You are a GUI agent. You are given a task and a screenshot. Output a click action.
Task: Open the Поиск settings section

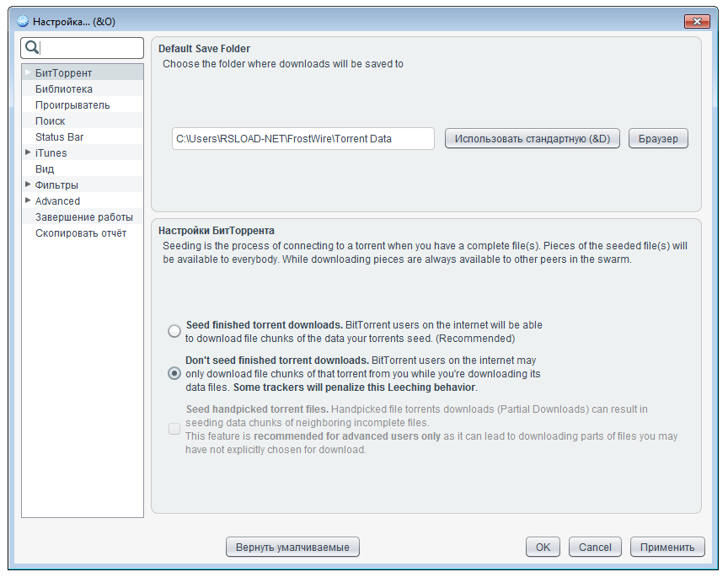[x=83, y=120]
